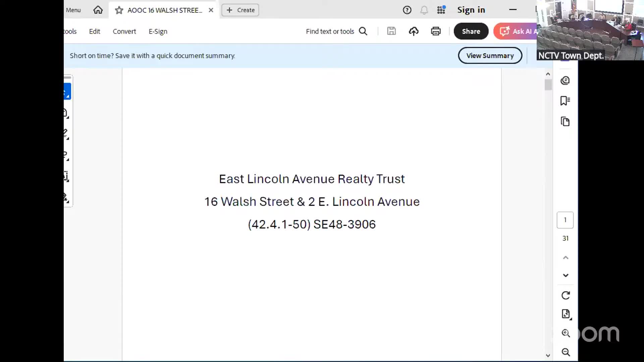The width and height of the screenshot is (644, 362).
Task: Star the AOOC 16 WALSH STREET tab
Action: (x=119, y=10)
